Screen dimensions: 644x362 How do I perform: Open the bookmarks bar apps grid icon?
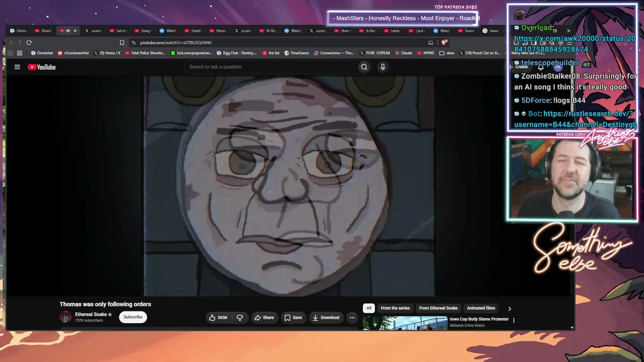click(20, 53)
